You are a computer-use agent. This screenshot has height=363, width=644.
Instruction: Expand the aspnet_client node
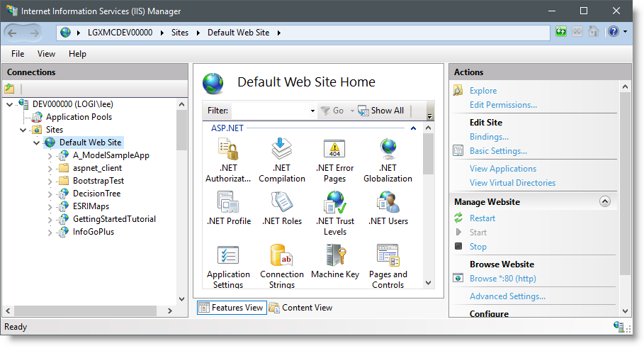coord(50,169)
